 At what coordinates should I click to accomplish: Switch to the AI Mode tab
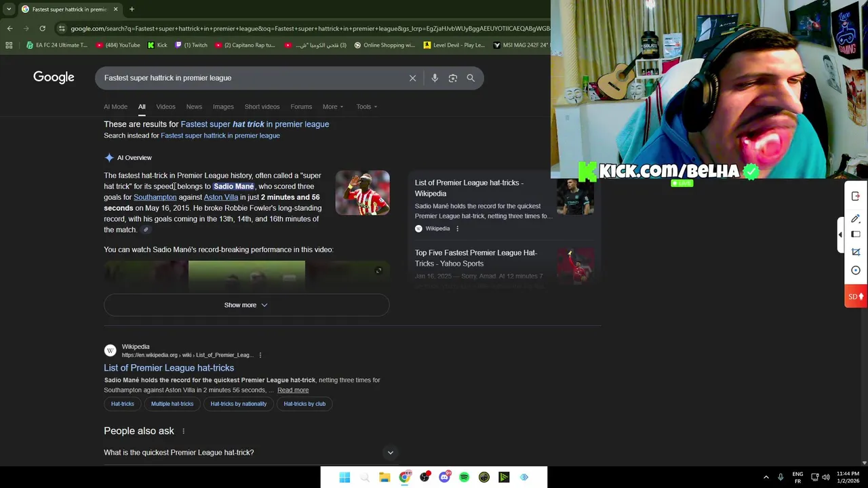(x=115, y=106)
